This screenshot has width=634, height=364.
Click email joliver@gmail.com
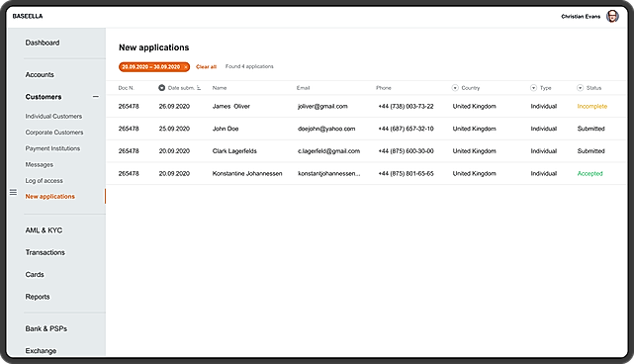coord(322,107)
